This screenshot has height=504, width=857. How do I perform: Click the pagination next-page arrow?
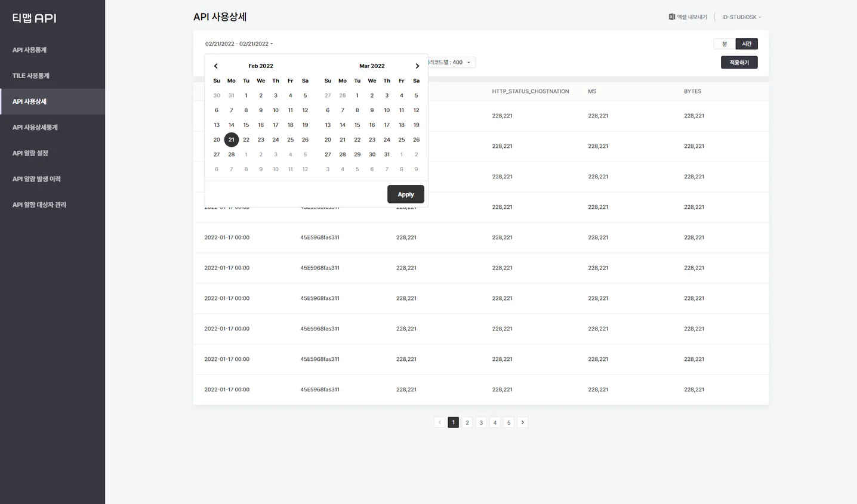[x=522, y=422]
